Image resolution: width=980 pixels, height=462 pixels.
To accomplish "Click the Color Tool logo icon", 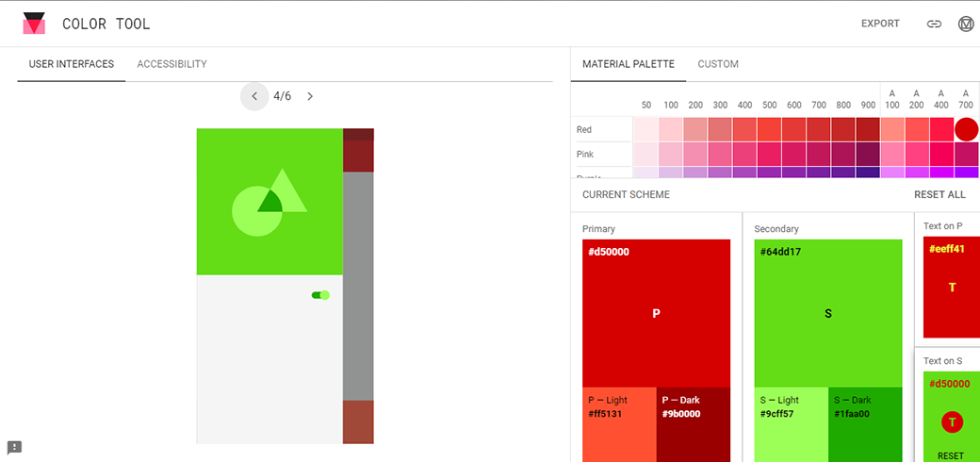I will pyautogui.click(x=34, y=24).
